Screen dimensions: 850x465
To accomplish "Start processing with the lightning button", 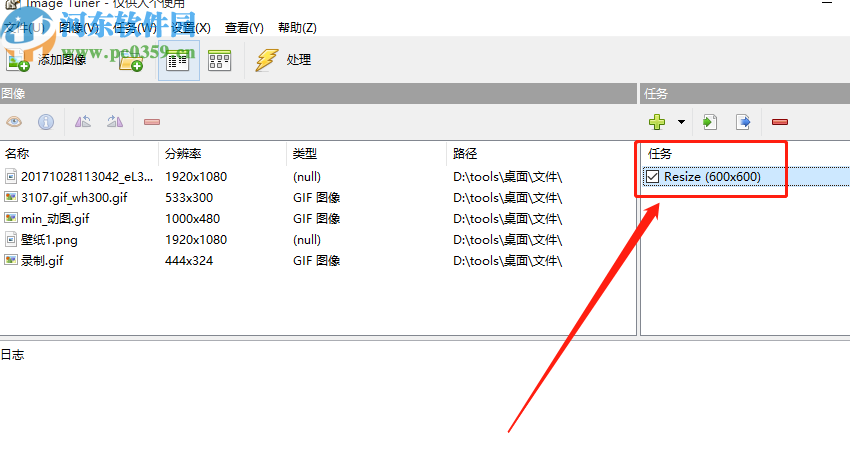I will point(283,60).
